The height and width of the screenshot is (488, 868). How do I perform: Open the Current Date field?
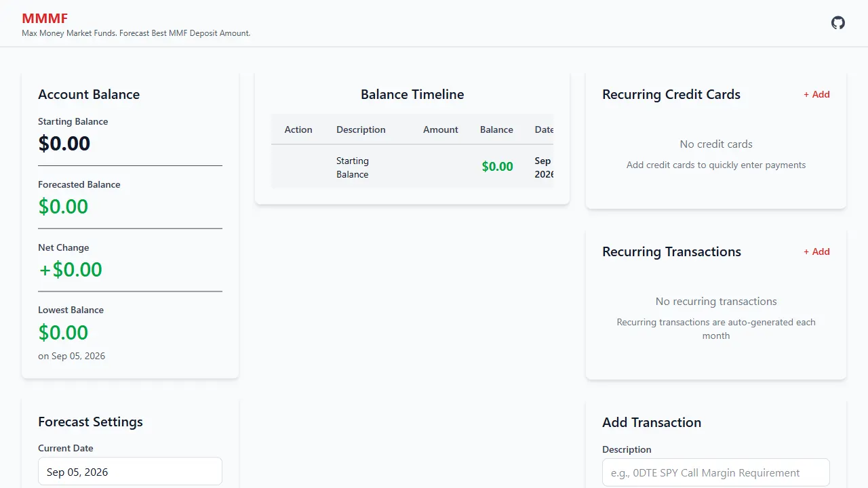tap(130, 472)
